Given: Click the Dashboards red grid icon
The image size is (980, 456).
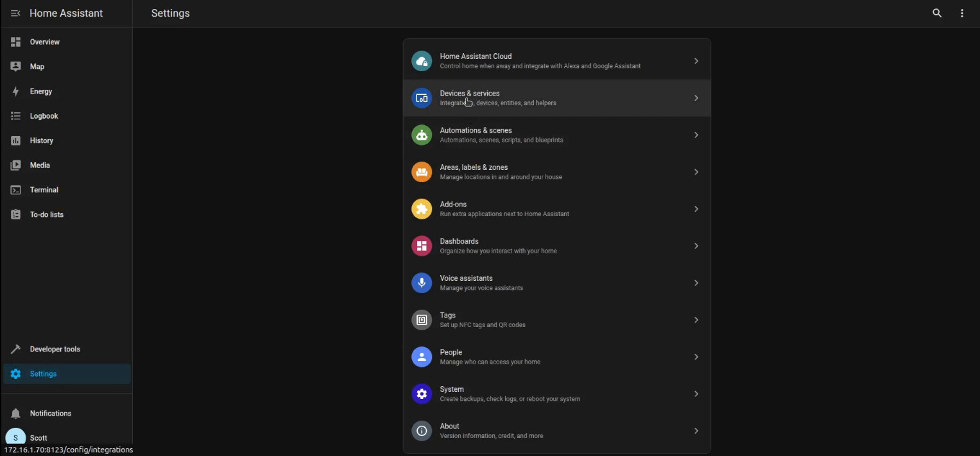Looking at the screenshot, I should click(422, 246).
